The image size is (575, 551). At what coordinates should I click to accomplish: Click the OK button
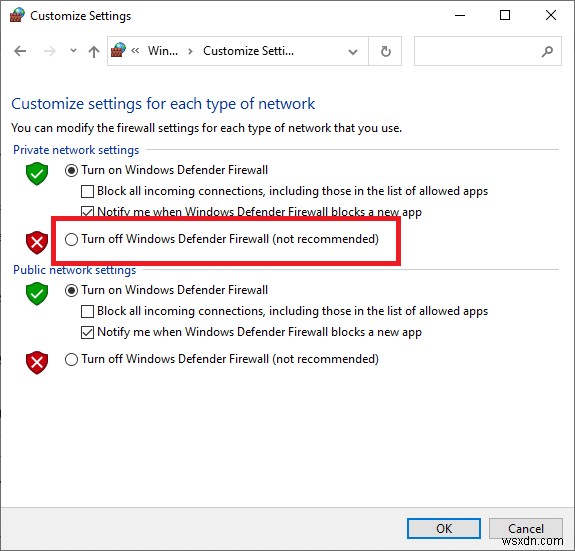coord(444,528)
